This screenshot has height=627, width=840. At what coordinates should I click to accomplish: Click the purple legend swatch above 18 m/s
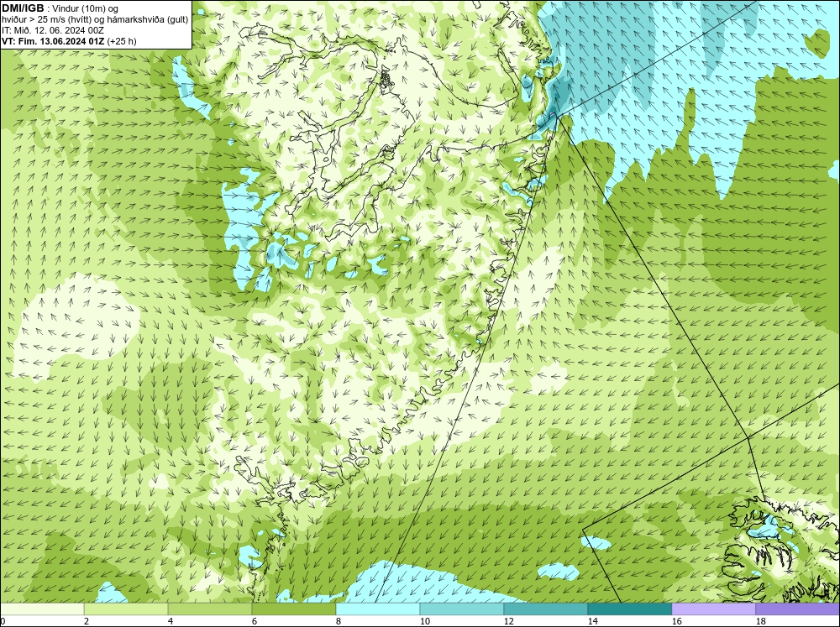[x=798, y=609]
